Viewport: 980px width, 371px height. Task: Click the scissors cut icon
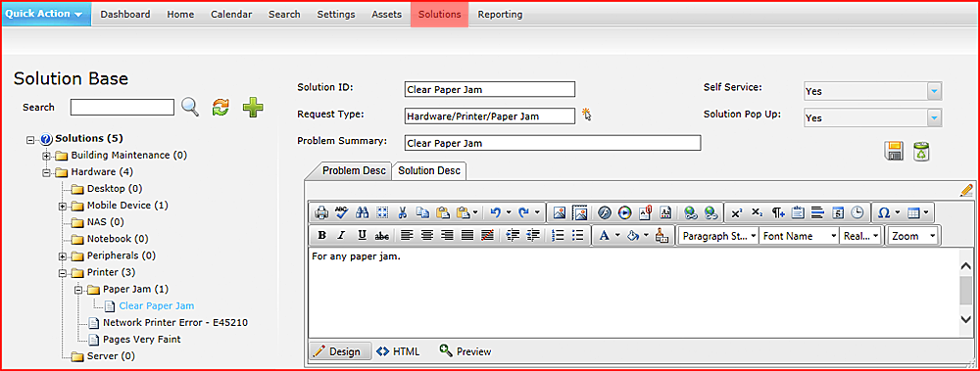[402, 213]
